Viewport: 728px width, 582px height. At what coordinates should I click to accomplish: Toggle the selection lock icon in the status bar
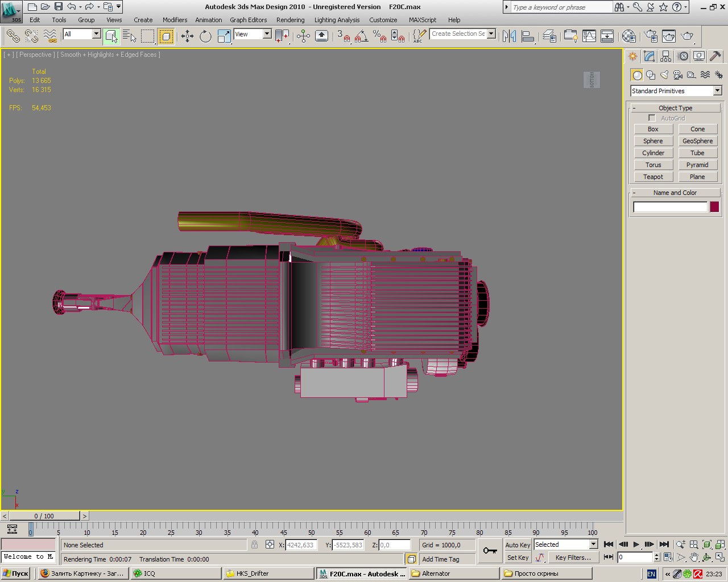[254, 544]
